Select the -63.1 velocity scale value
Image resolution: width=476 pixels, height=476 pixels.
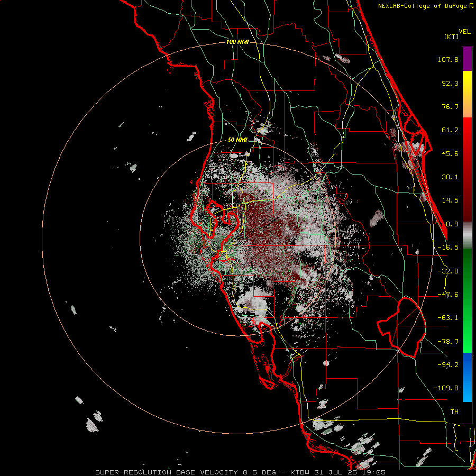[x=448, y=318]
